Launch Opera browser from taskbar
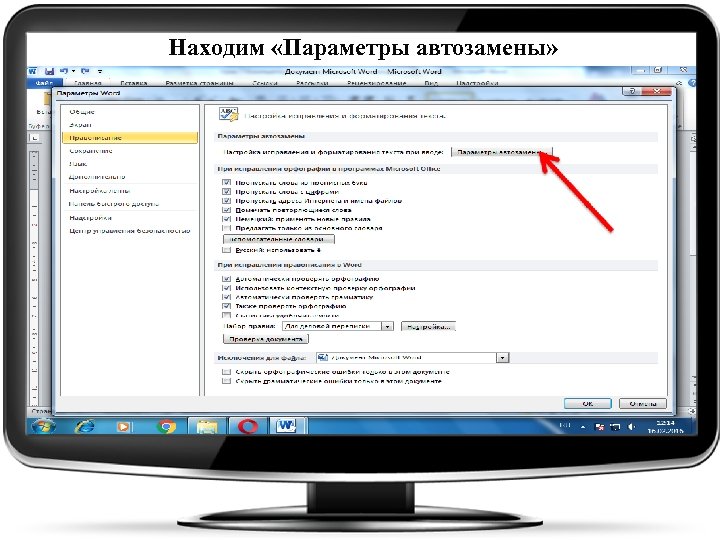 (248, 427)
